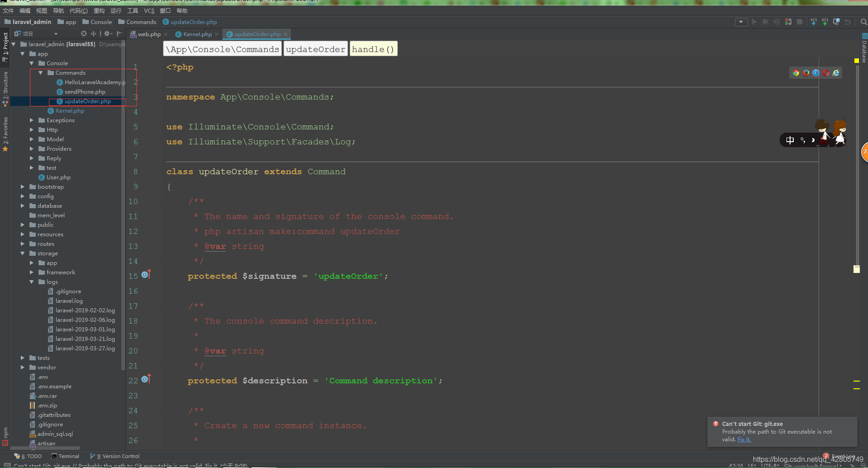Open the VCS menu
The width and height of the screenshot is (868, 468).
[x=149, y=10]
